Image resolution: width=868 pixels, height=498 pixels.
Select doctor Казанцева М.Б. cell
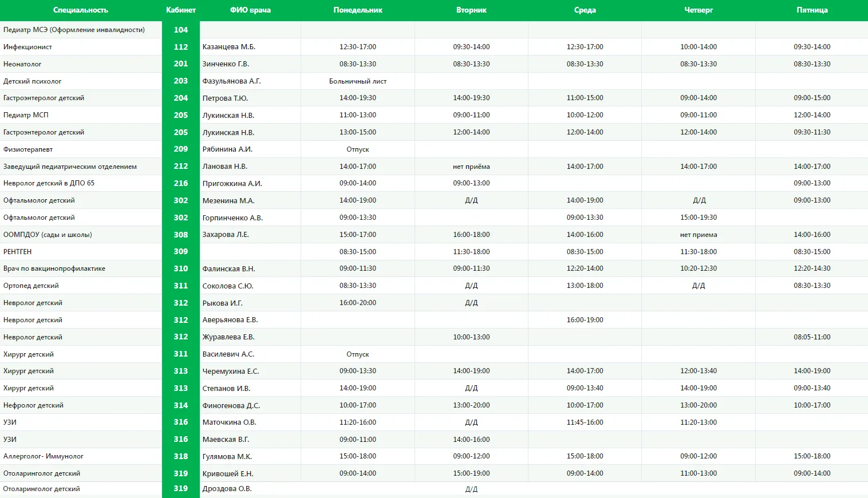point(250,47)
